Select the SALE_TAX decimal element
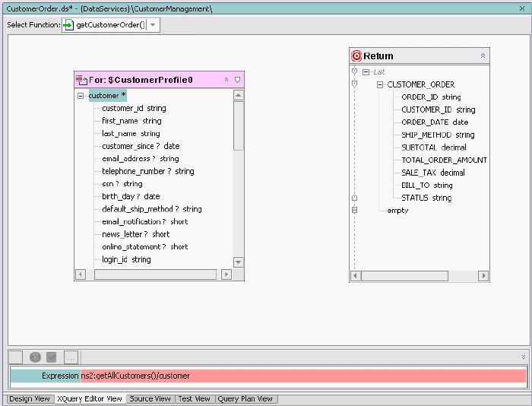The width and height of the screenshot is (532, 406). tap(433, 173)
